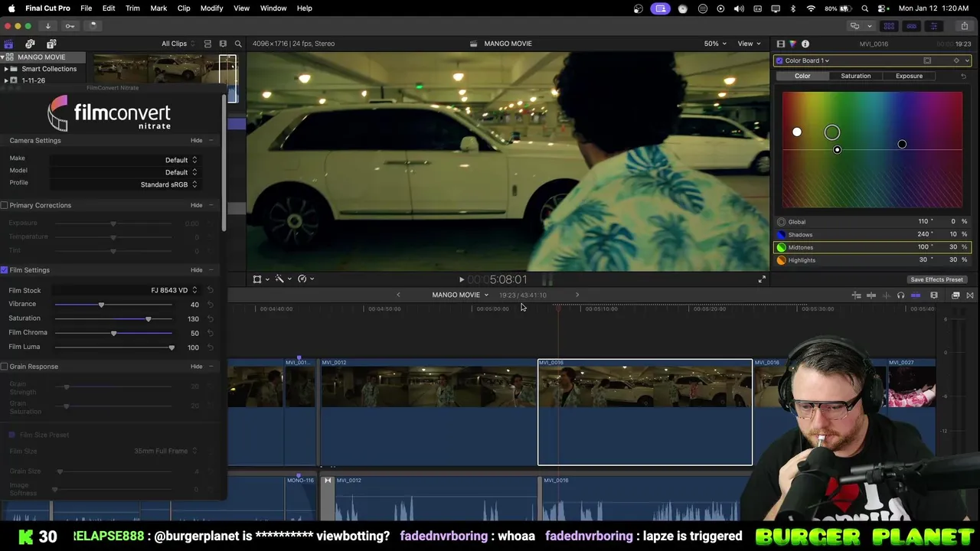Show the Libraries sidebar icon
The height and width of the screenshot is (551, 980).
point(8,44)
